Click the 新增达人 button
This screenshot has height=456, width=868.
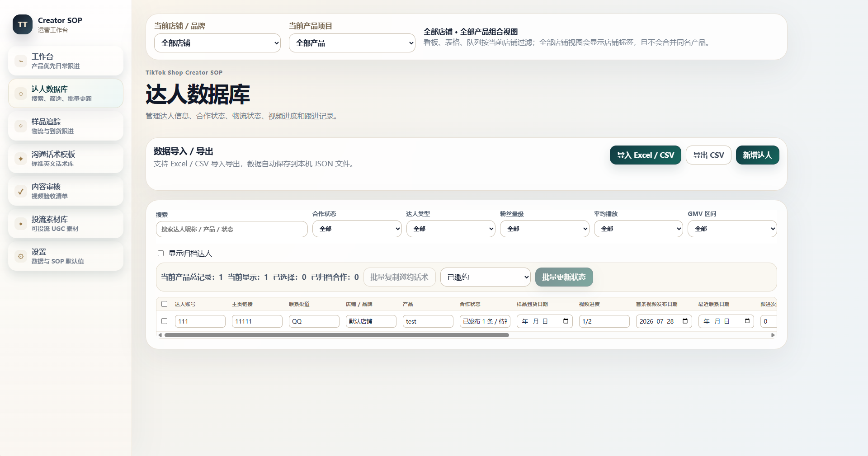point(758,155)
